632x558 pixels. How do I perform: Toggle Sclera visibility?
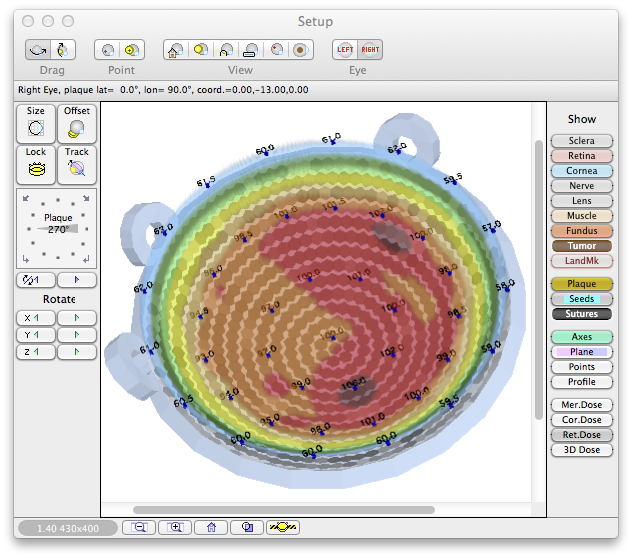pyautogui.click(x=581, y=141)
